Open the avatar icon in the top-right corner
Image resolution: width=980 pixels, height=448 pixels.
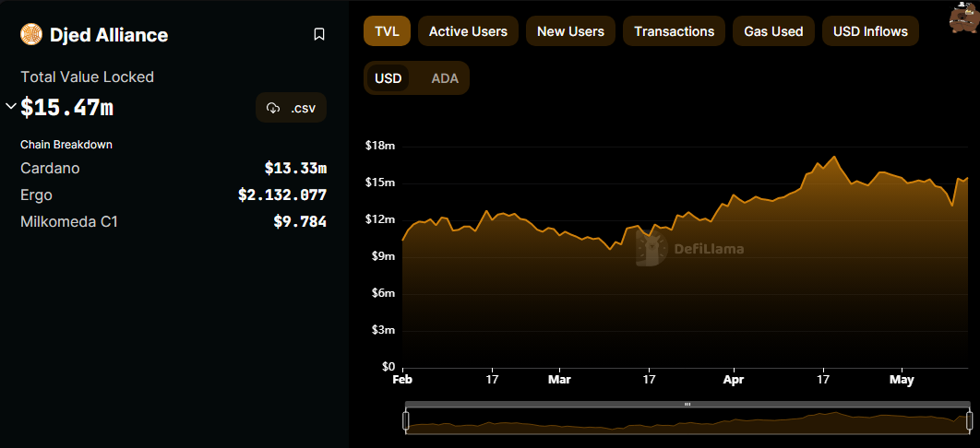click(x=962, y=18)
